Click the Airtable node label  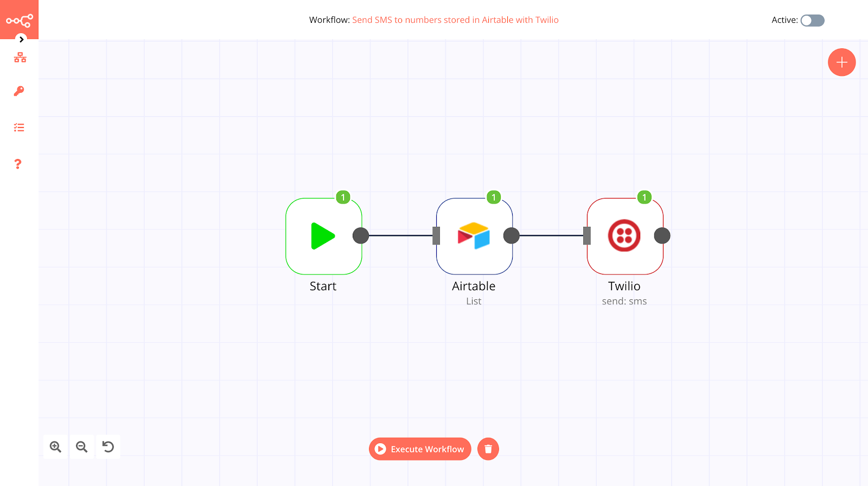pyautogui.click(x=474, y=286)
